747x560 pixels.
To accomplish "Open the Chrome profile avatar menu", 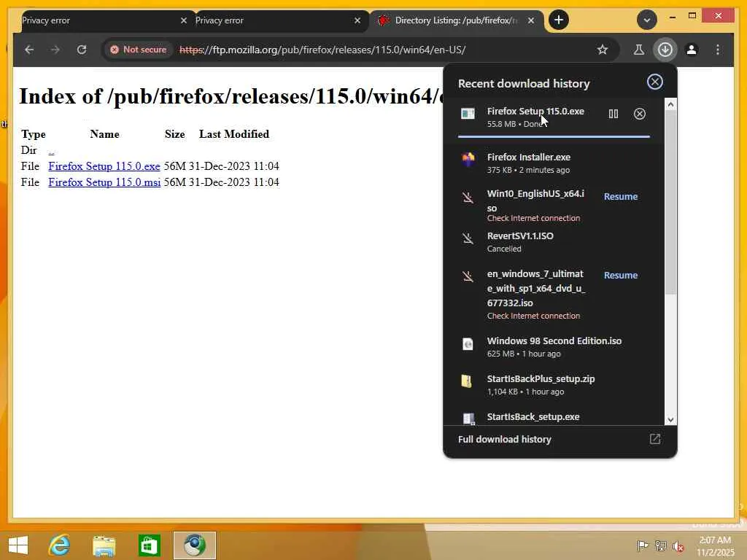I will click(692, 50).
